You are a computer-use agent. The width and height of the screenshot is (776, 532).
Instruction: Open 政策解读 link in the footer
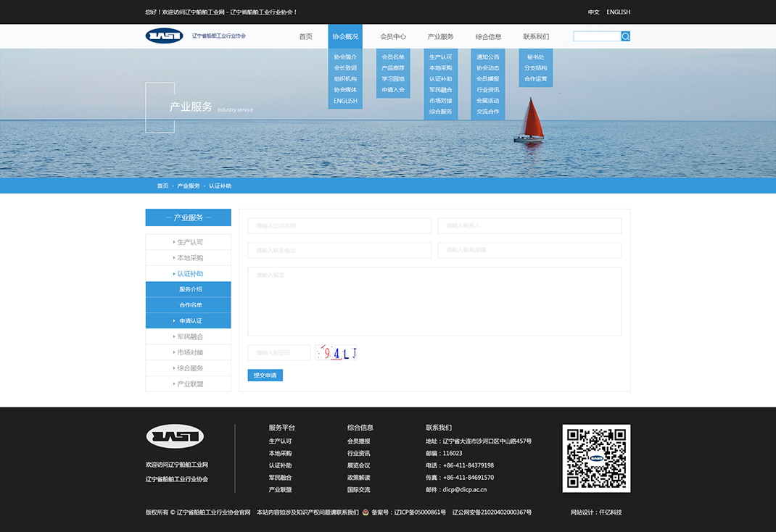tap(358, 478)
